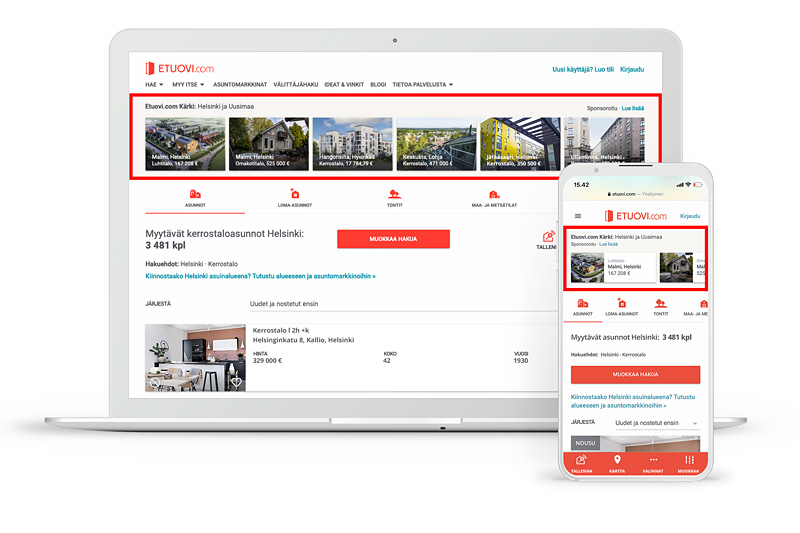Click Etuovi.com logo on phone
800x533 pixels.
(x=636, y=216)
